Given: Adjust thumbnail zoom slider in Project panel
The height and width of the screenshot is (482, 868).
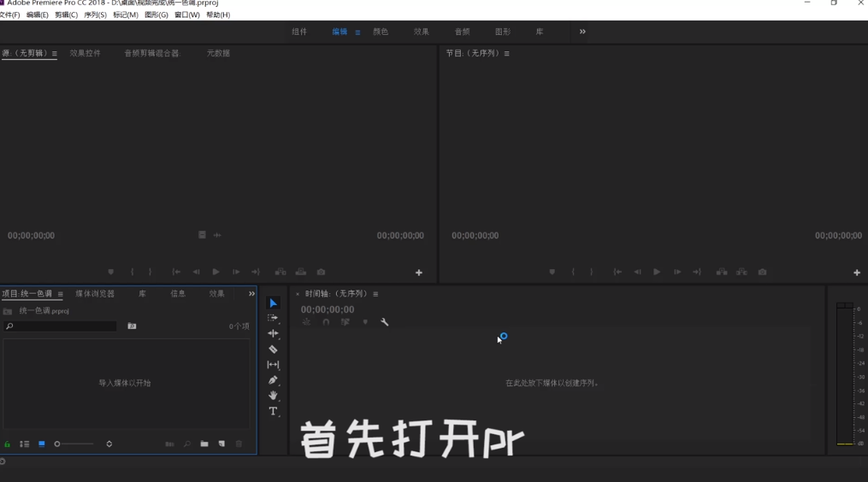Looking at the screenshot, I should (74, 444).
